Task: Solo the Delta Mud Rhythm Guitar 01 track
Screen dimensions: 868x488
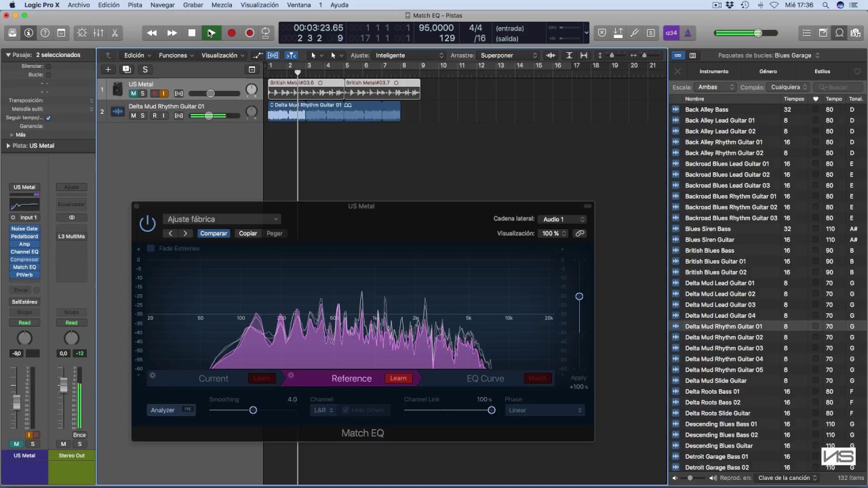Action: (x=142, y=116)
